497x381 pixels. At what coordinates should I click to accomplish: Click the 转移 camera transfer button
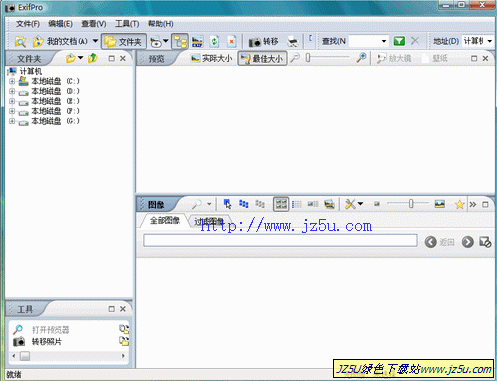point(263,41)
